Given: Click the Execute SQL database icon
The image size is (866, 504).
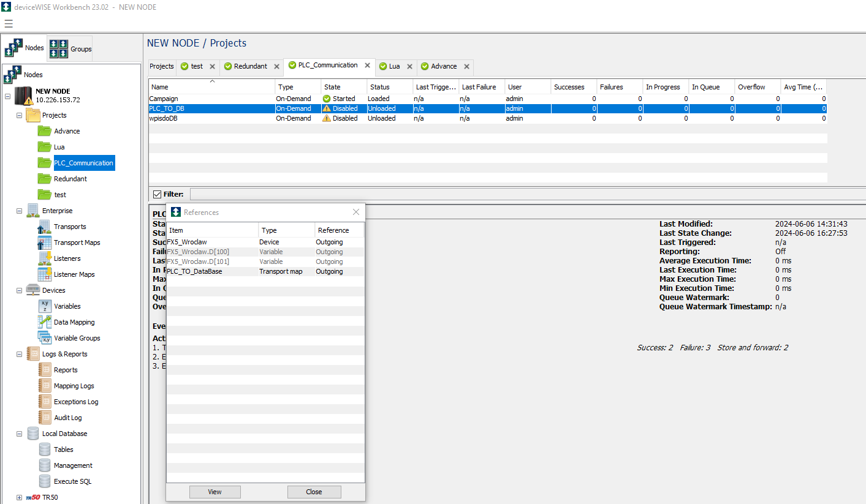Looking at the screenshot, I should pos(45,481).
